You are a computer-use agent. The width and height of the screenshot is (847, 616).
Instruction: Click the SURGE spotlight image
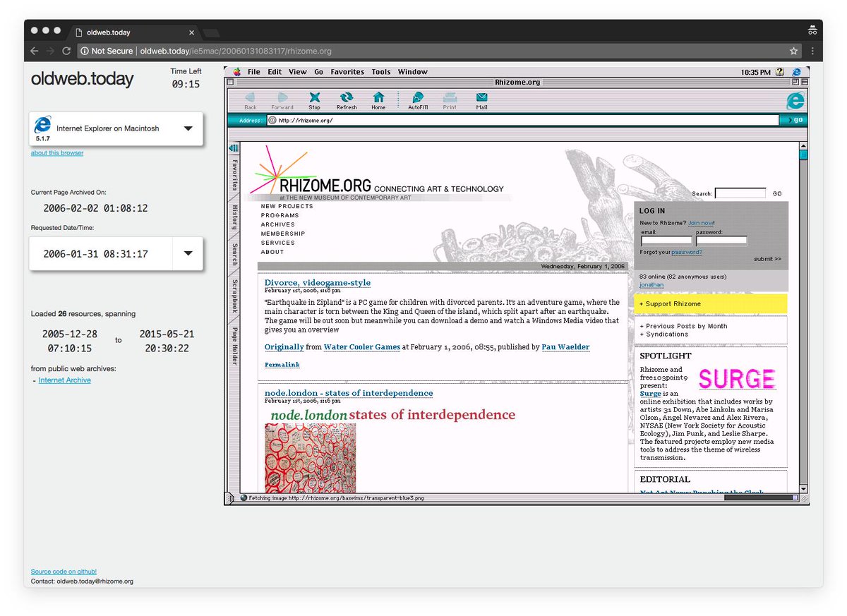[737, 379]
